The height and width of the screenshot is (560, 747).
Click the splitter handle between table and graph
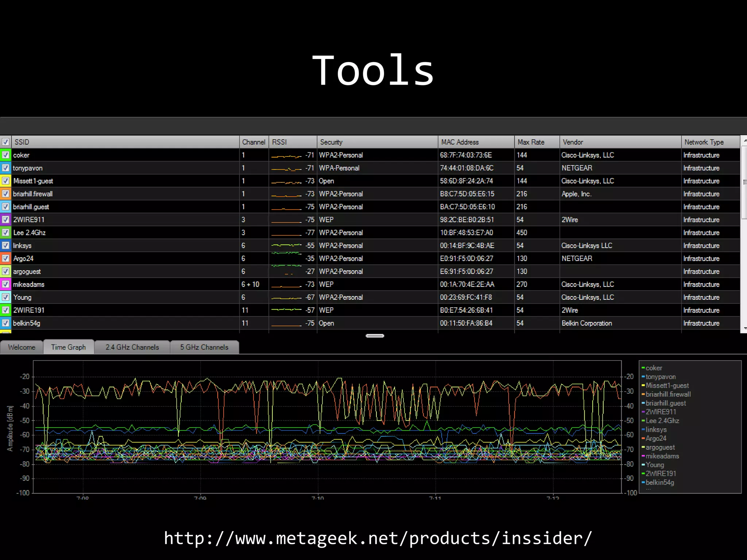(375, 336)
